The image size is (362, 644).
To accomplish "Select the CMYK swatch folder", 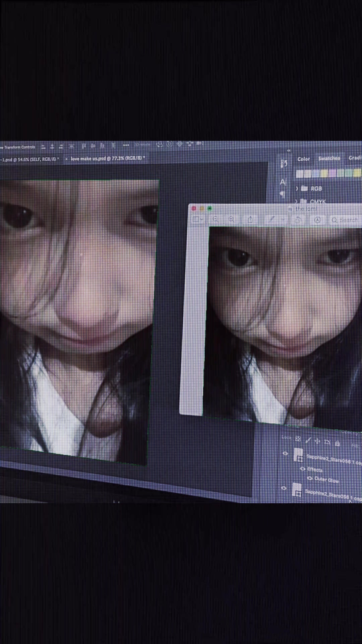I will click(x=313, y=201).
